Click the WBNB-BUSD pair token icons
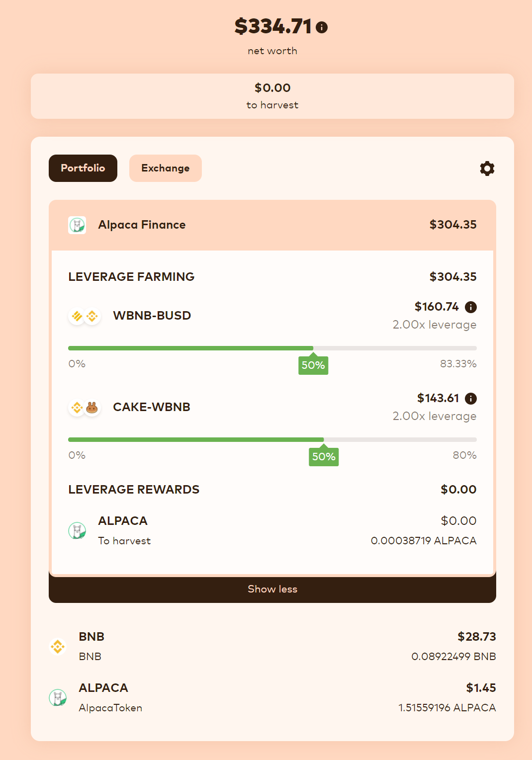 (x=85, y=316)
